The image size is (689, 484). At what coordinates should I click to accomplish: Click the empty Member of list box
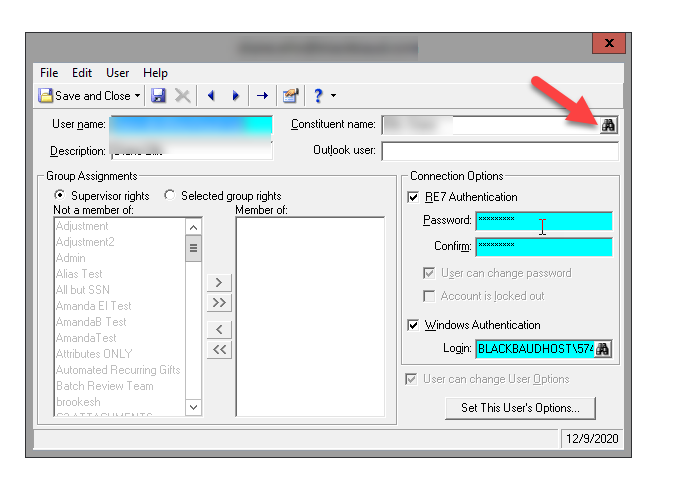pyautogui.click(x=310, y=317)
